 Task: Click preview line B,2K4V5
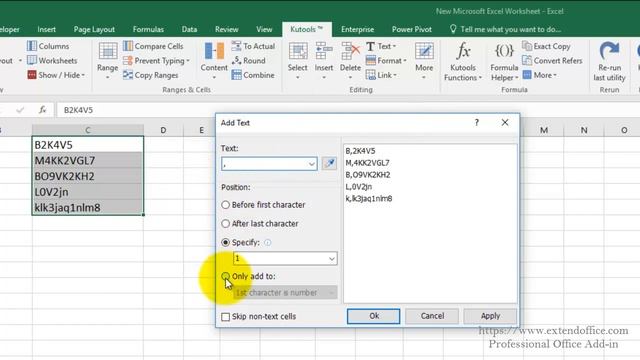pyautogui.click(x=360, y=151)
